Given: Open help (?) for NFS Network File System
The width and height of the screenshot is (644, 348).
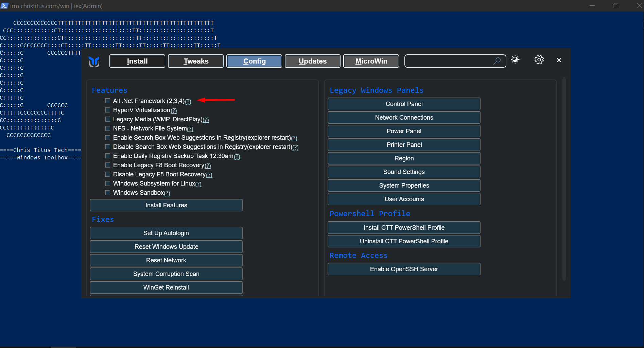Looking at the screenshot, I should pos(190,129).
